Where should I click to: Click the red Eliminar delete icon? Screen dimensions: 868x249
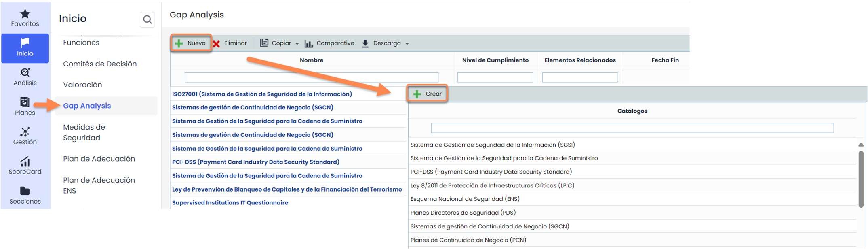[217, 44]
